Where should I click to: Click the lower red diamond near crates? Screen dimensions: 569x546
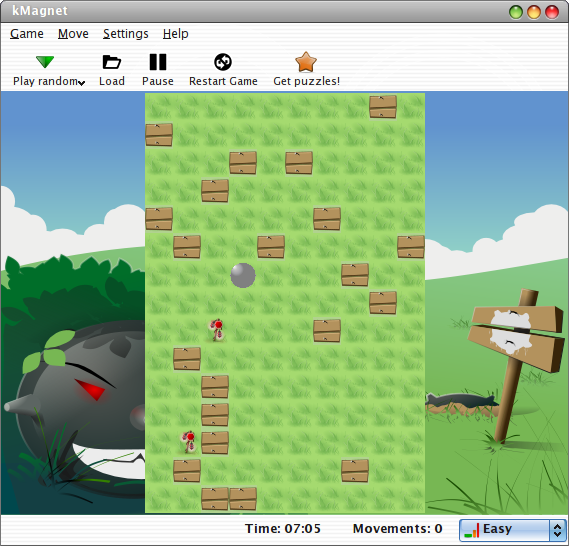[x=189, y=442]
